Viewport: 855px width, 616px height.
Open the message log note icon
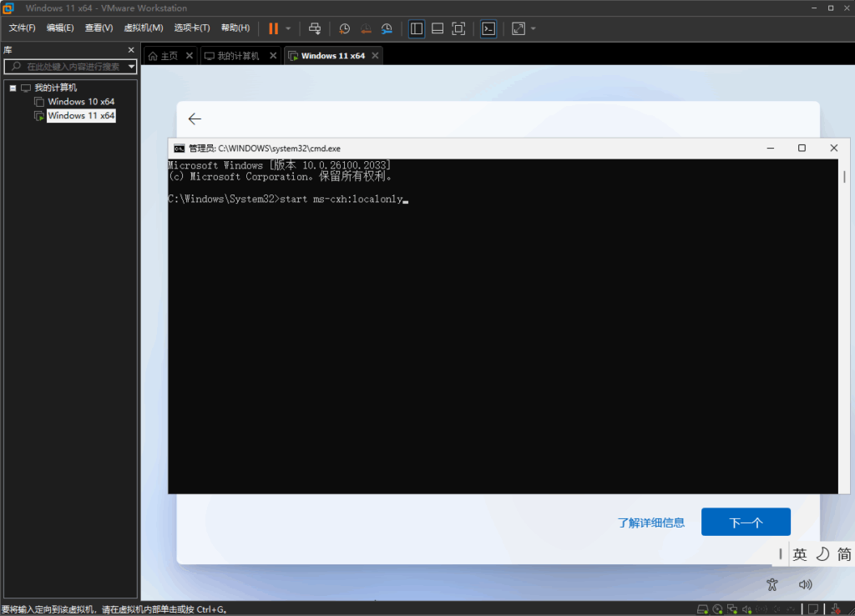pos(813,609)
